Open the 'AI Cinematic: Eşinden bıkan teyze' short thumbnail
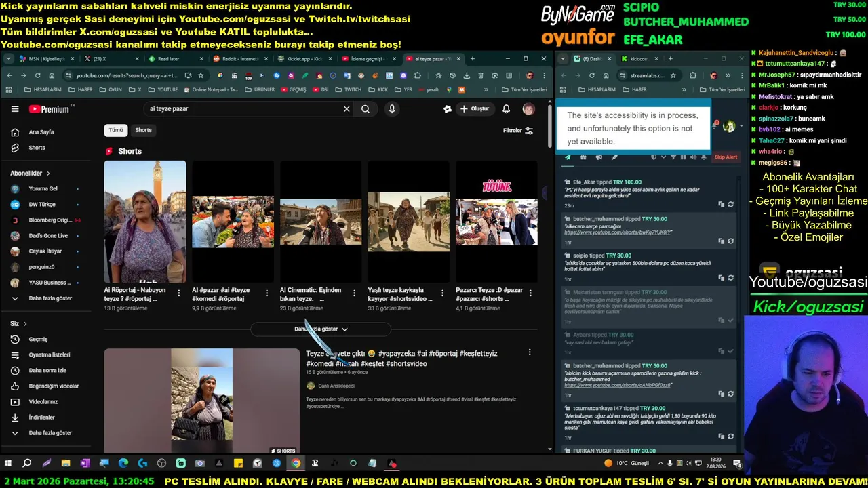 tap(321, 222)
